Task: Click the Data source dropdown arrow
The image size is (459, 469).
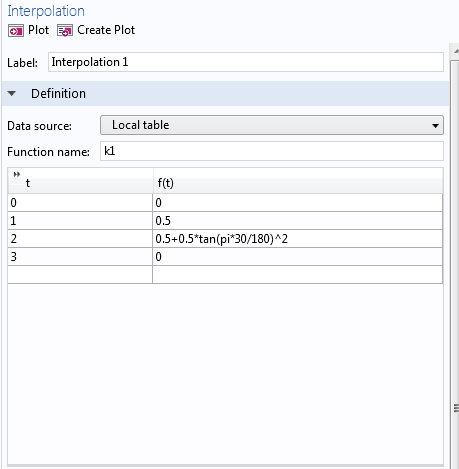Action: pyautogui.click(x=435, y=126)
